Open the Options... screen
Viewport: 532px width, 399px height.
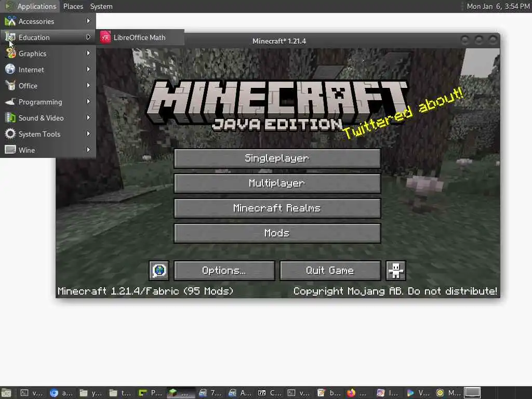[x=224, y=270]
